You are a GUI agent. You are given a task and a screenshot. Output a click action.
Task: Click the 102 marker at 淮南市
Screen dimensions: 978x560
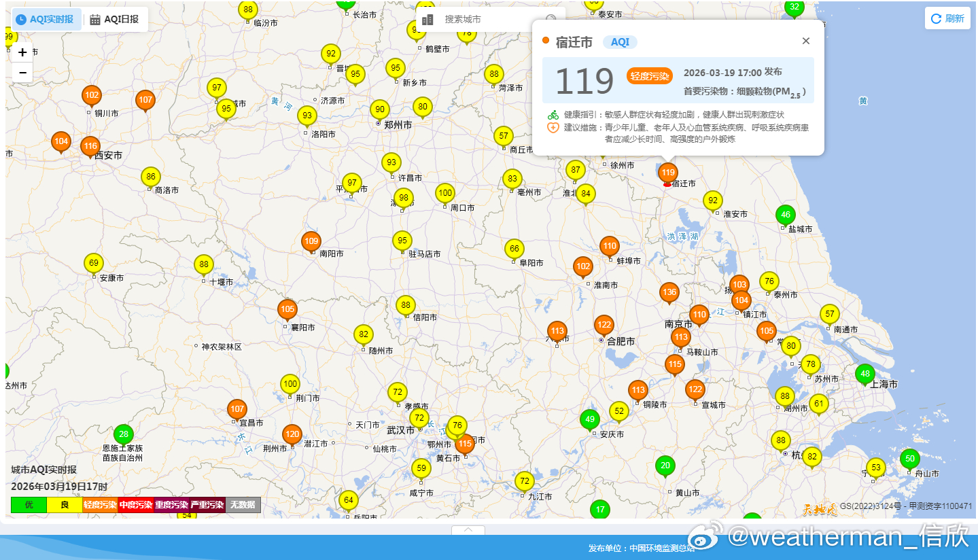[582, 268]
